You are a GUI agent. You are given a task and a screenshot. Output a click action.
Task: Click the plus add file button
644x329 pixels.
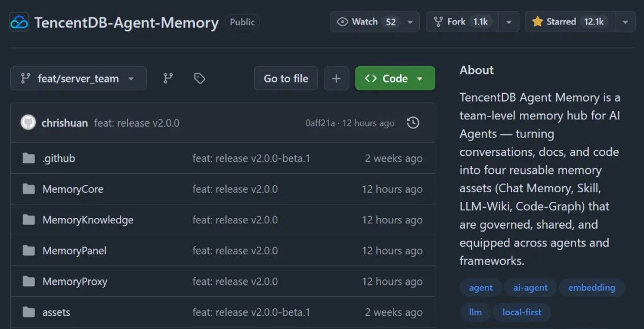pos(336,78)
